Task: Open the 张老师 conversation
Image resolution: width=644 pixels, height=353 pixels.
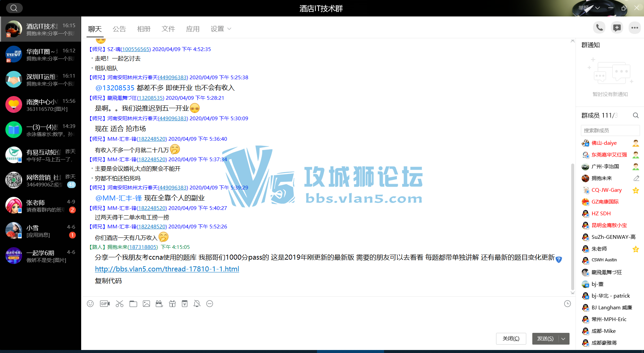Action: point(41,206)
